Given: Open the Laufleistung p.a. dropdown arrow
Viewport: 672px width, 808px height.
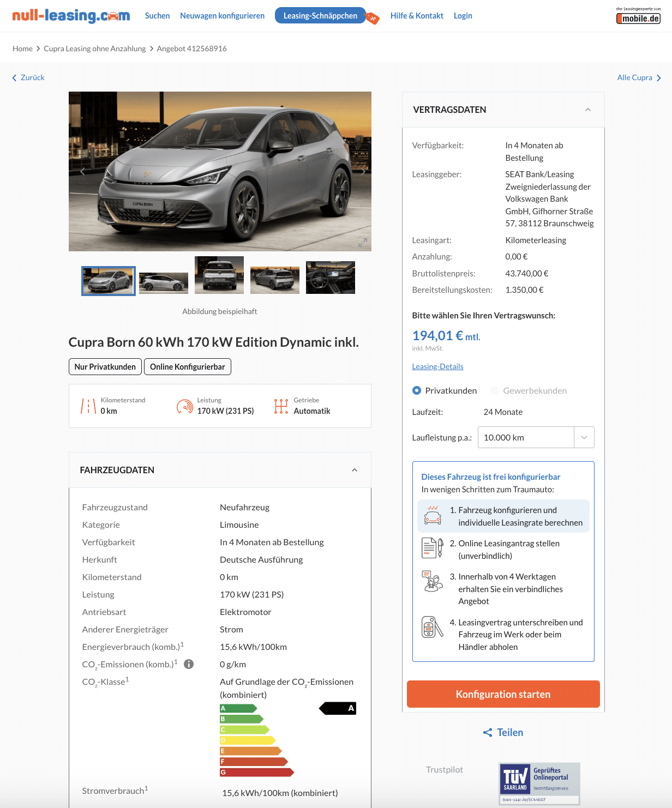Looking at the screenshot, I should [584, 437].
